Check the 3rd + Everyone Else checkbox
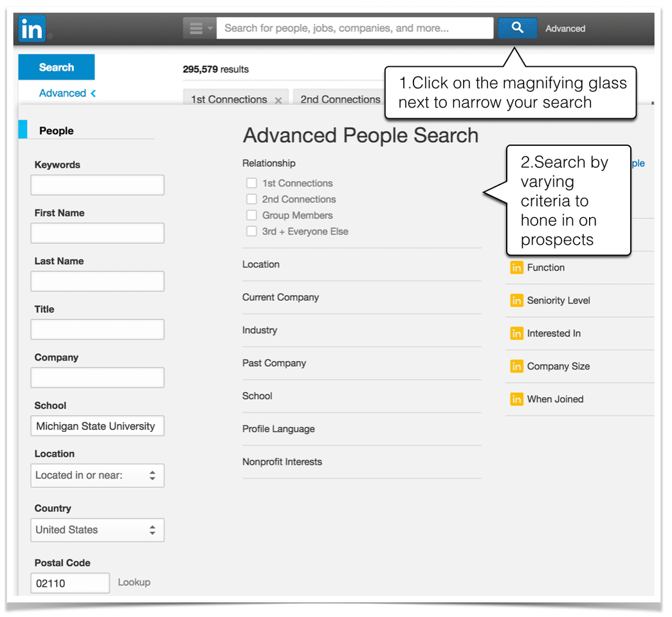The height and width of the screenshot is (617, 672). coord(251,231)
